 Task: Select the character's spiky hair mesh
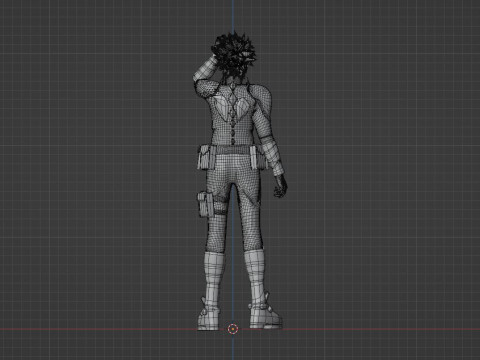pyautogui.click(x=234, y=54)
